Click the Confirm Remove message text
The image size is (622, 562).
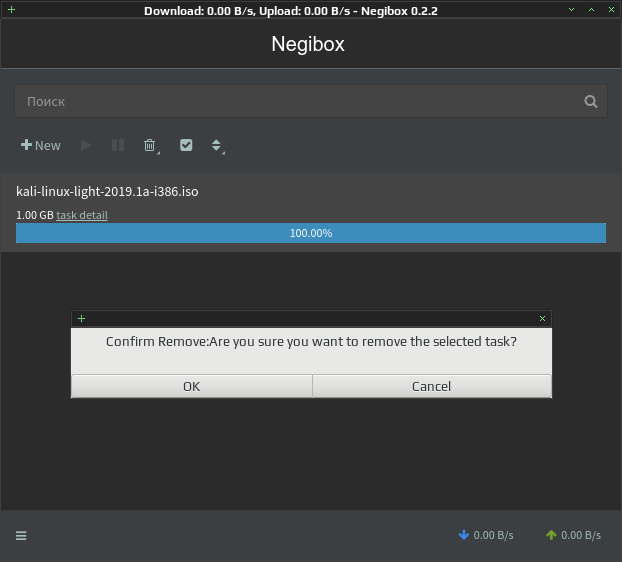[x=311, y=341]
